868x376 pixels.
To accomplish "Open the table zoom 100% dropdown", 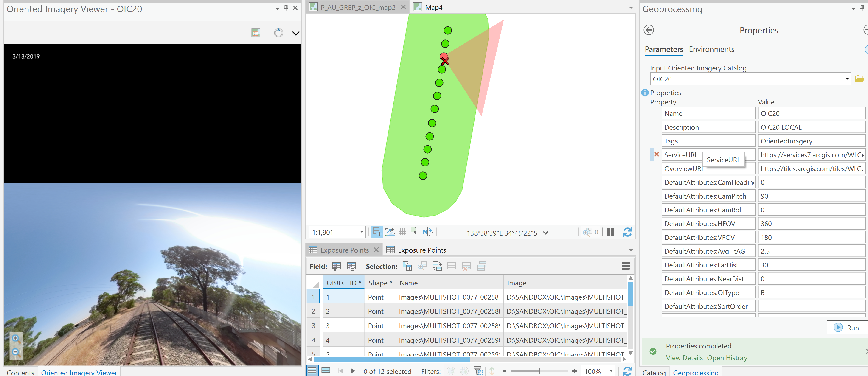I will tap(611, 371).
